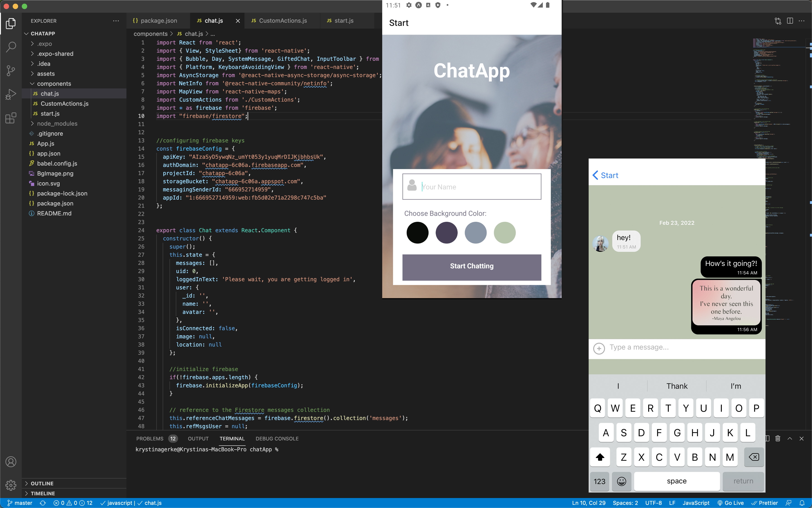Choose the sage green background color
812x508 pixels.
tap(505, 232)
